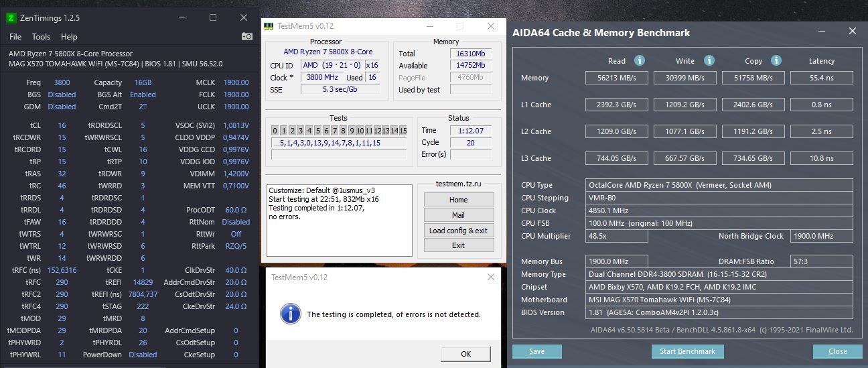Image resolution: width=868 pixels, height=368 pixels.
Task: Open the Help menu in ZenTimings
Action: [x=69, y=37]
